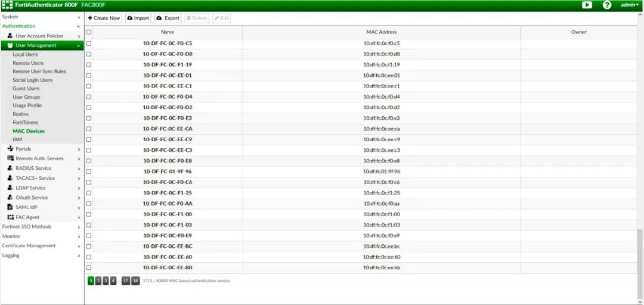Screen dimensions: 644x305
Task: Open Usage Profile page
Action: tap(27, 105)
